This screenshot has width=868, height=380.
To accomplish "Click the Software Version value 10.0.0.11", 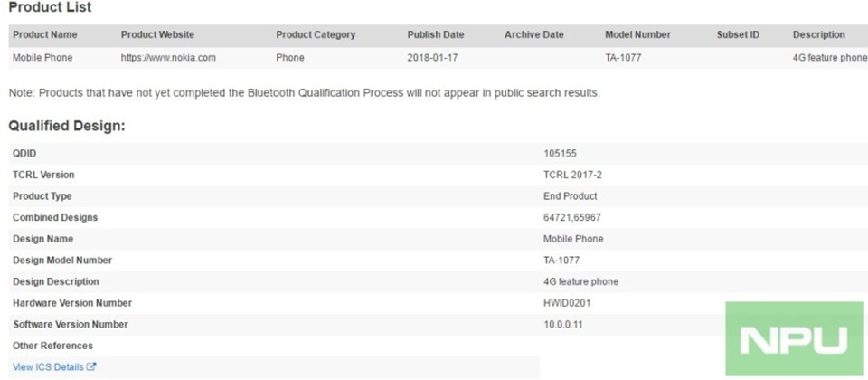I will pos(563,325).
